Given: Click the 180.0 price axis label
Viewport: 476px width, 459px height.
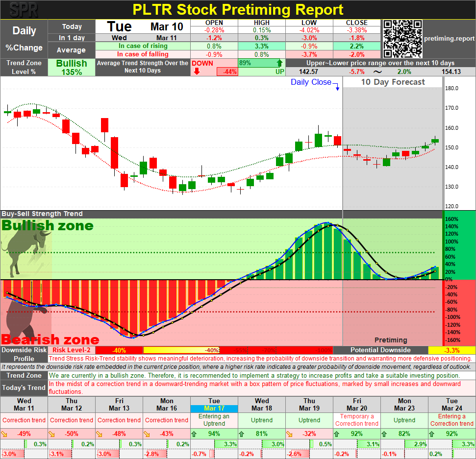Looking at the screenshot, I should 451,88.
